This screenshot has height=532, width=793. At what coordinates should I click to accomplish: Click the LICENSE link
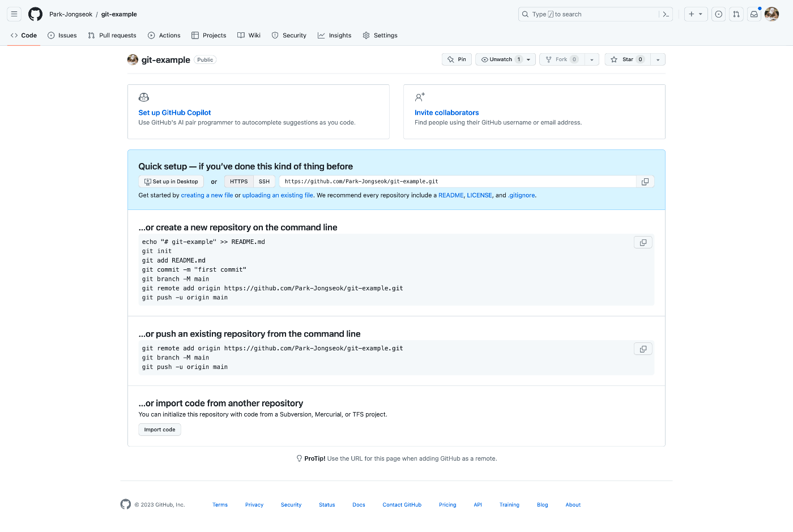pos(479,195)
